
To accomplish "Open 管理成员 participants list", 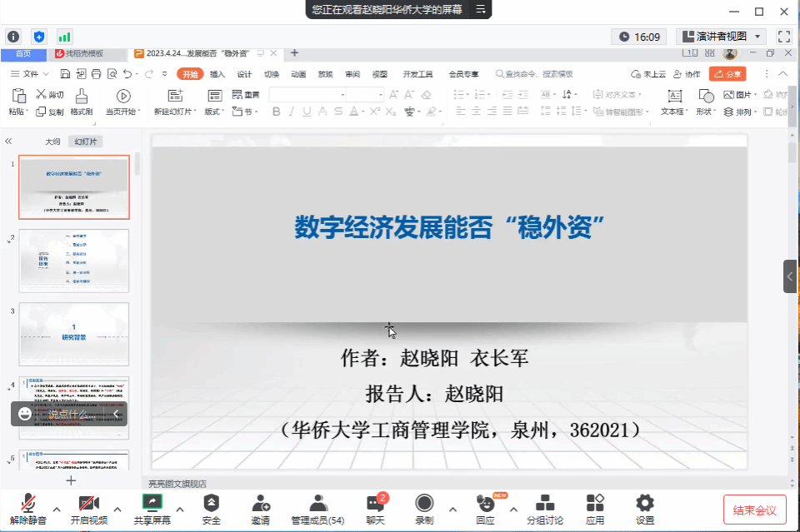I will click(x=317, y=509).
